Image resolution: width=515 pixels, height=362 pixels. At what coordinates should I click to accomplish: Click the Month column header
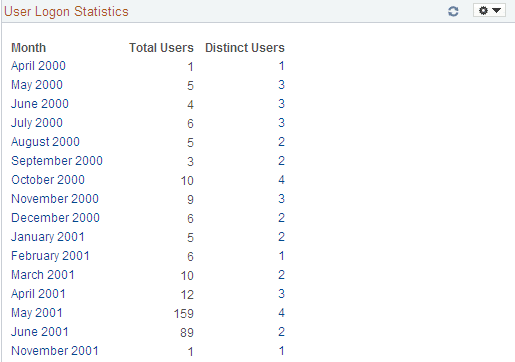(29, 48)
